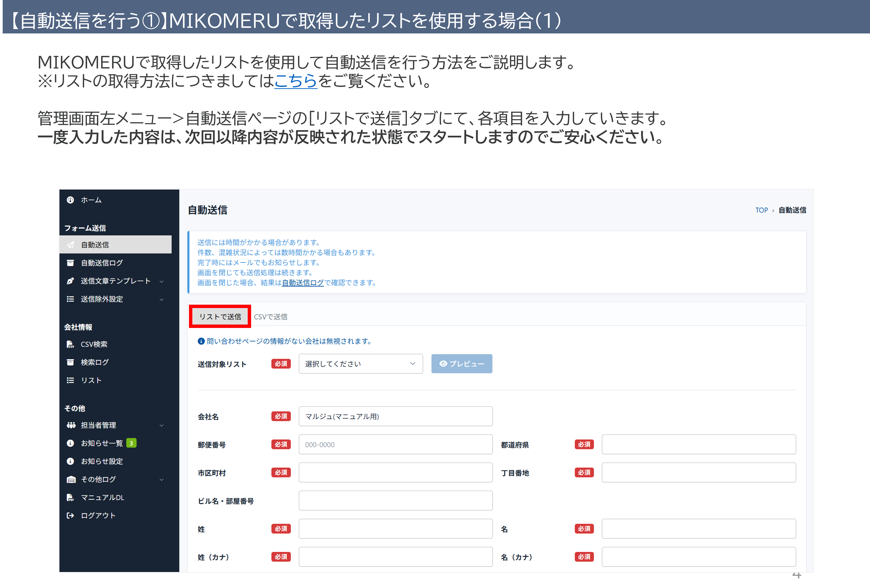Expand the 送信除外設定 submenu chevron
Screen dimensions: 870x588
click(162, 299)
